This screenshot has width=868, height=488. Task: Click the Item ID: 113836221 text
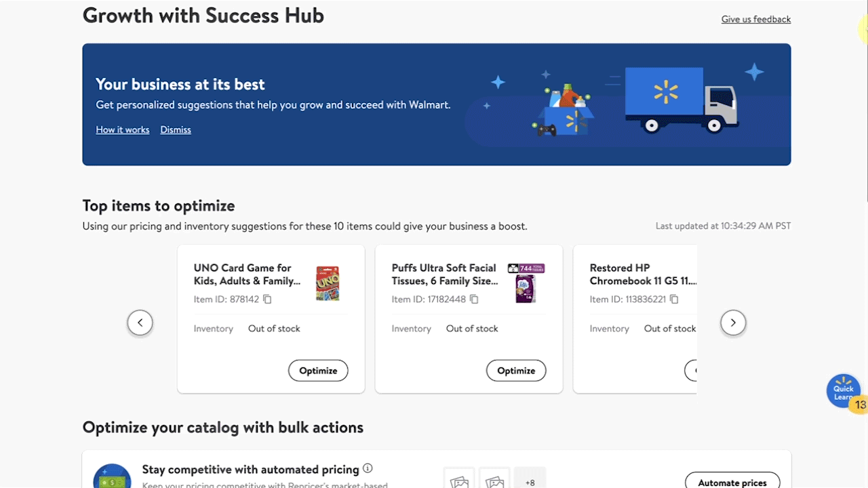click(628, 300)
